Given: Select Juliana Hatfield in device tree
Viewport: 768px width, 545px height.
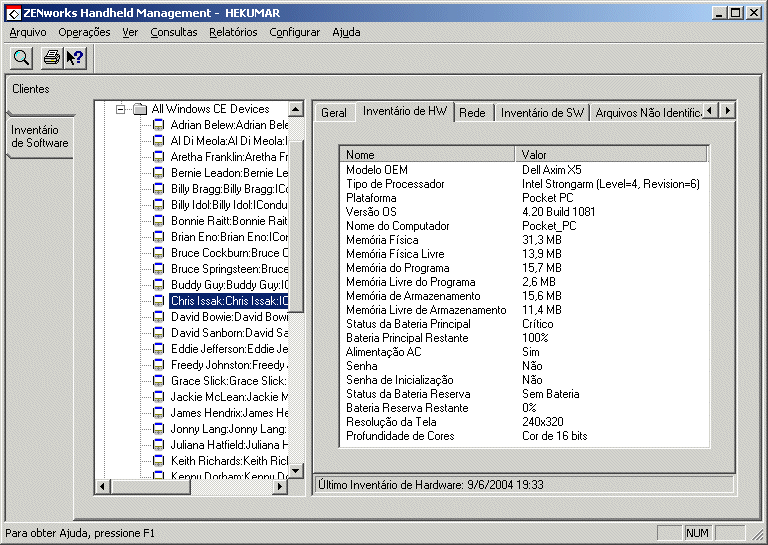Looking at the screenshot, I should click(229, 445).
